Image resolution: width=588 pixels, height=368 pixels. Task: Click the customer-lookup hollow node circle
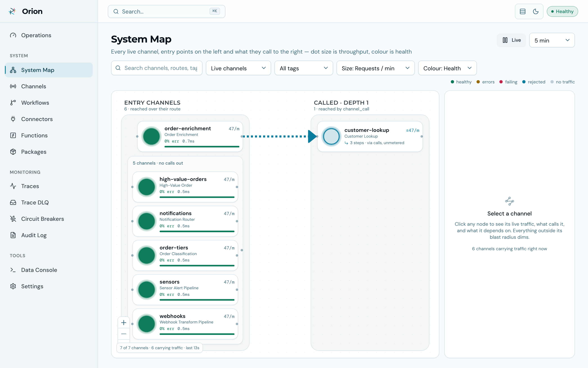click(331, 137)
